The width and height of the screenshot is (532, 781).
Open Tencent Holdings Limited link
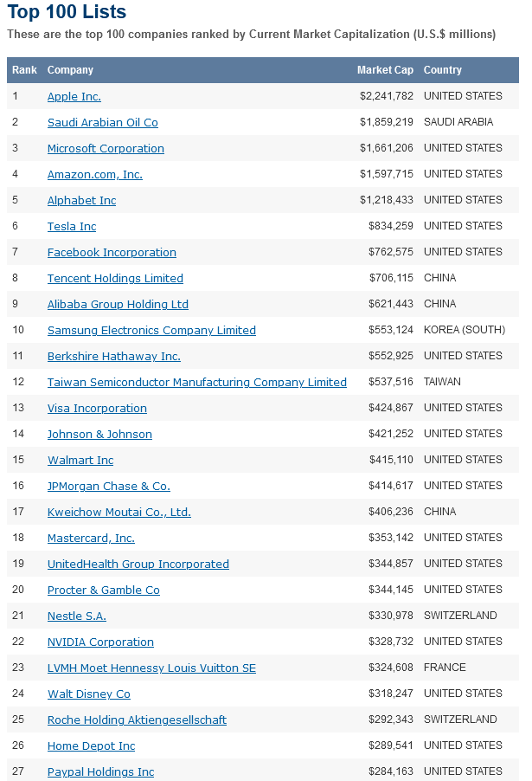tap(115, 278)
